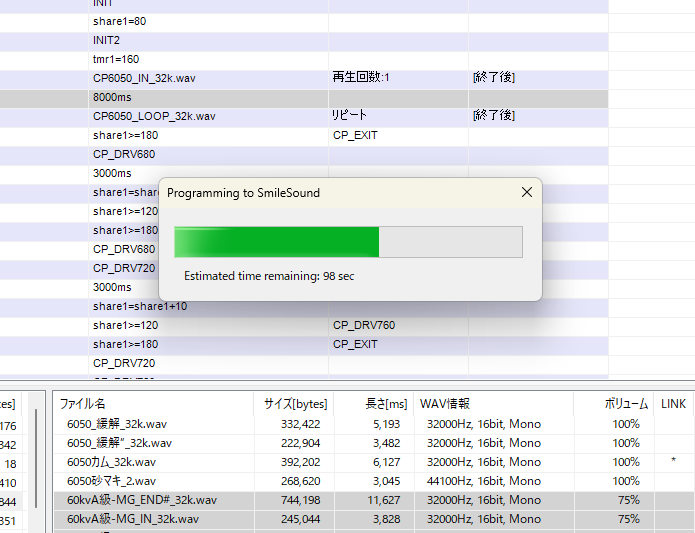Click the CP_DRV760 jump target cell
Image resolution: width=695 pixels, height=533 pixels.
click(x=363, y=325)
